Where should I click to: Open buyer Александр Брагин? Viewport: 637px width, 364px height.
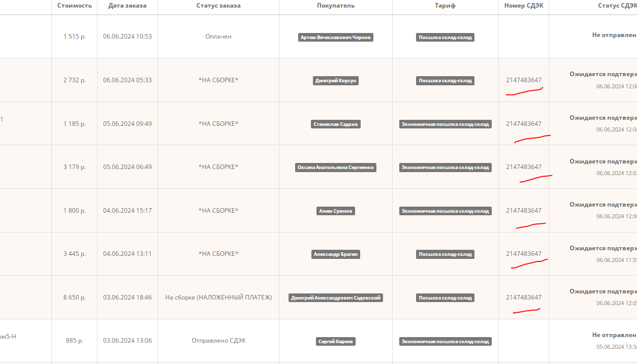pos(336,254)
